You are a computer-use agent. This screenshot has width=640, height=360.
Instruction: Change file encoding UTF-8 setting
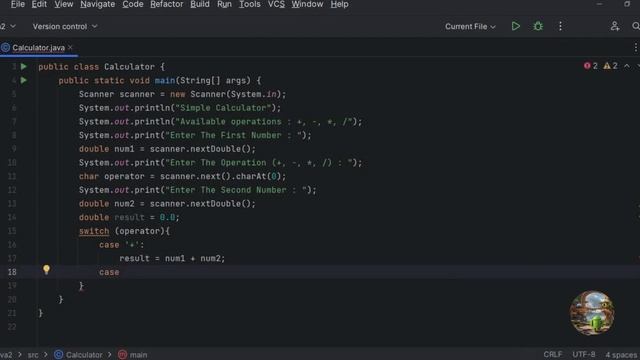[x=584, y=354]
